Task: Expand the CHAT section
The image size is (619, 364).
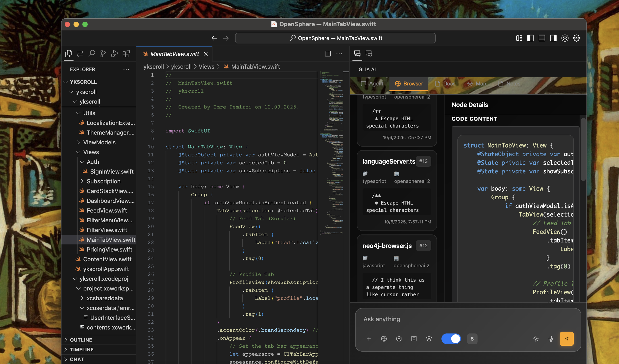Action: click(99, 359)
